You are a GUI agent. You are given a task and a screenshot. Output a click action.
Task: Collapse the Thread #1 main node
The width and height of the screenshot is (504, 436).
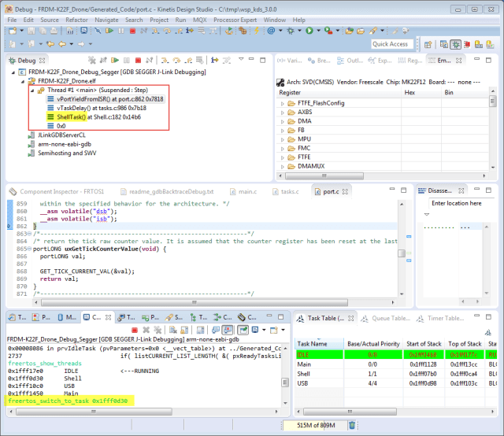pyautogui.click(x=31, y=90)
